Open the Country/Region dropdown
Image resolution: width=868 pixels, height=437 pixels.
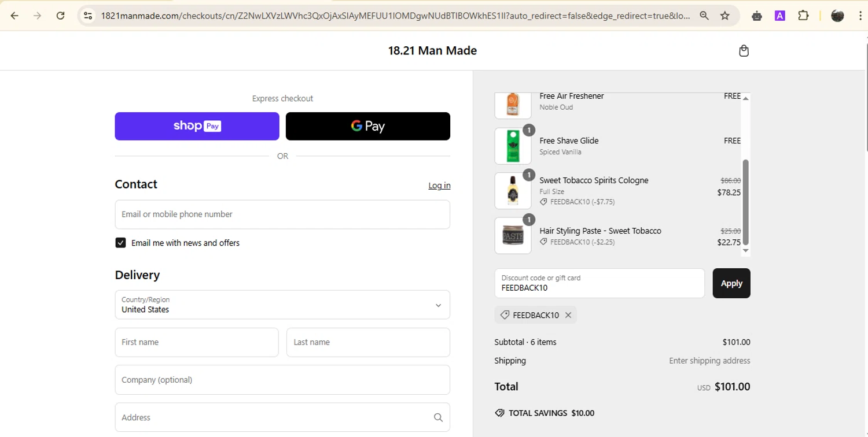click(282, 305)
